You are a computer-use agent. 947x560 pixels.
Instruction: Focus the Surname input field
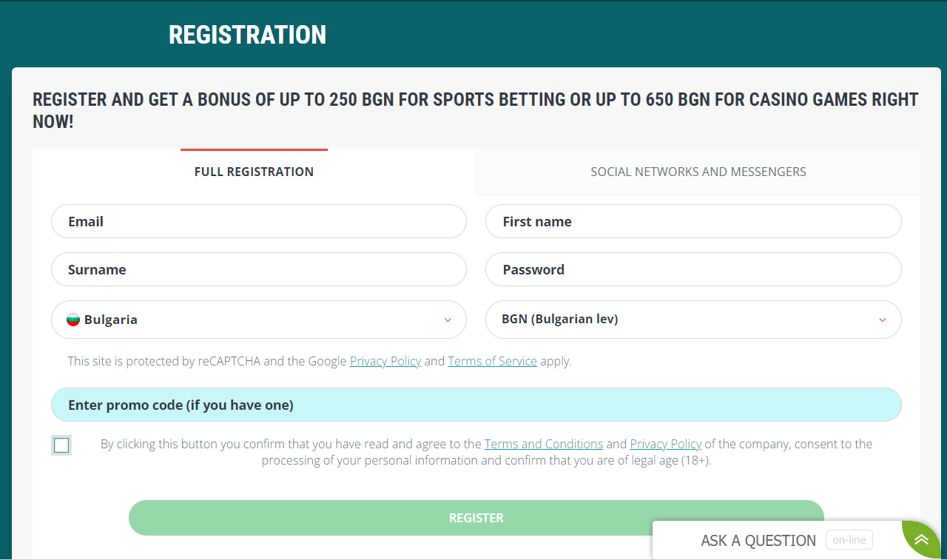pyautogui.click(x=259, y=269)
